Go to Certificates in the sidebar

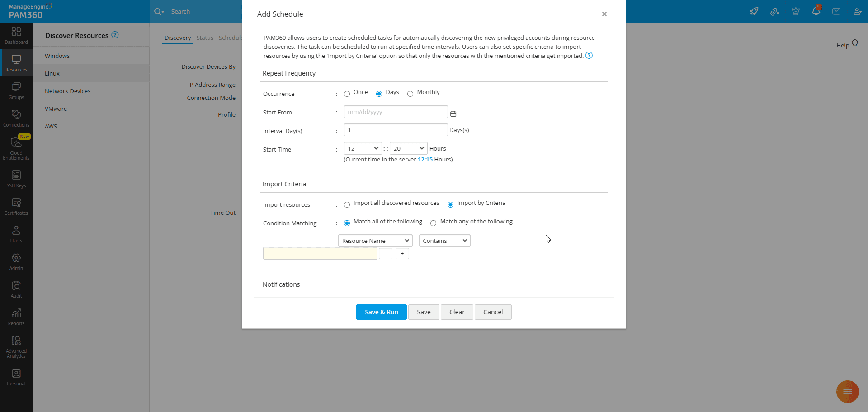pyautogui.click(x=16, y=207)
